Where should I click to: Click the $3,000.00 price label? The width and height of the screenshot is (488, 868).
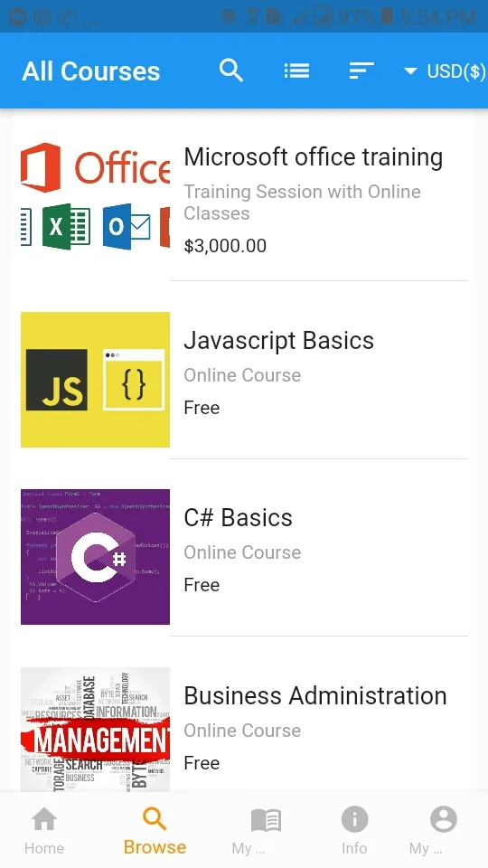225,246
